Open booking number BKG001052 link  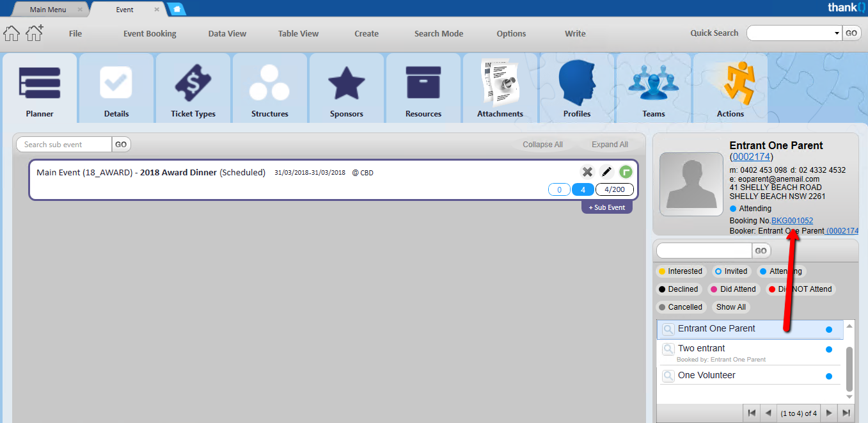point(792,221)
